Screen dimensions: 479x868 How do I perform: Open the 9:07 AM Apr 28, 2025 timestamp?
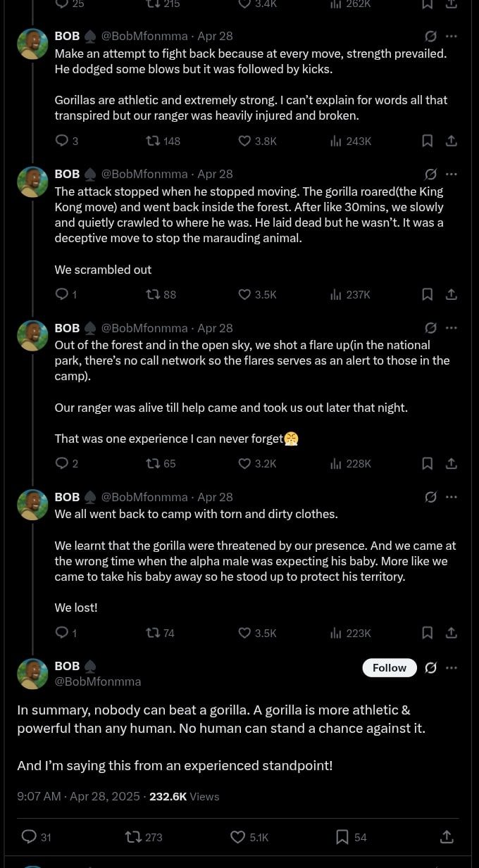coord(78,796)
